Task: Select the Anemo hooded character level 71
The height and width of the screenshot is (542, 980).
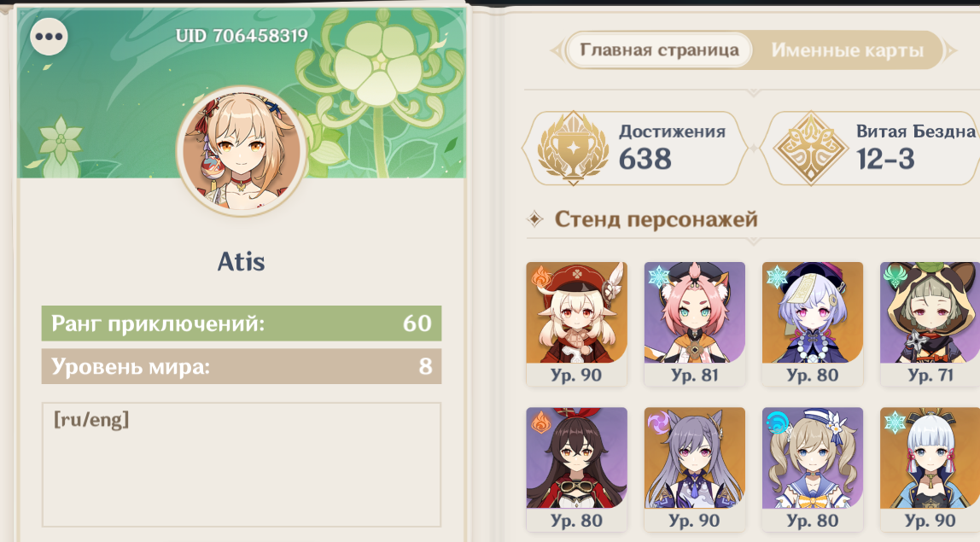Action: click(x=930, y=323)
